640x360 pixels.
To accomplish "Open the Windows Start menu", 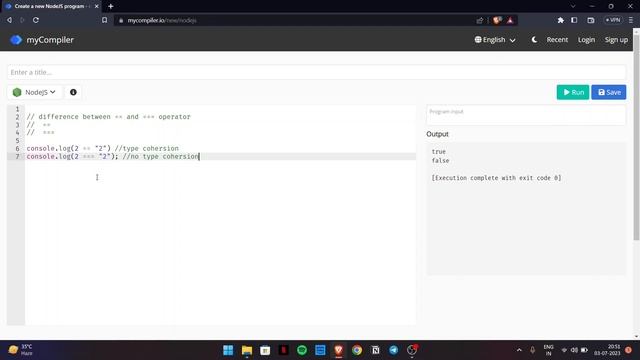I will (x=228, y=350).
